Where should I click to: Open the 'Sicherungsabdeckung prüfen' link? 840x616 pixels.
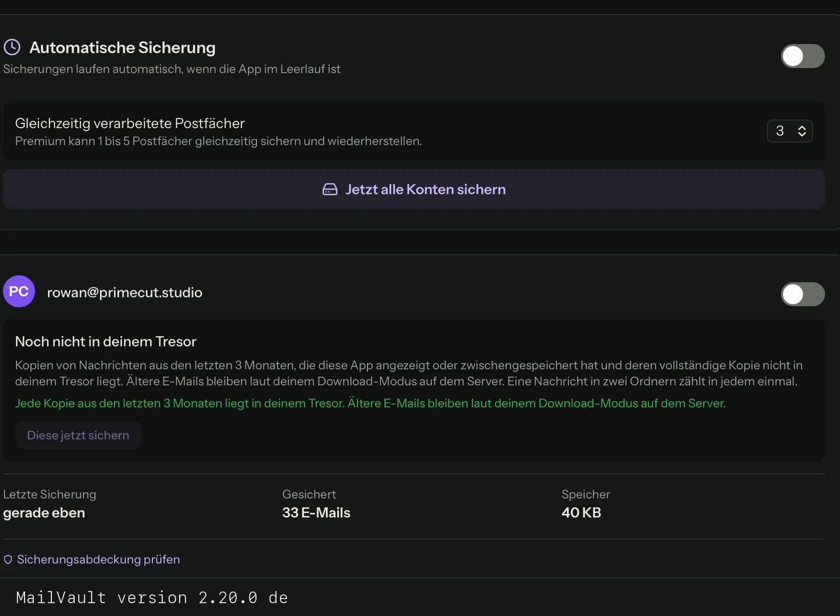pos(99,559)
